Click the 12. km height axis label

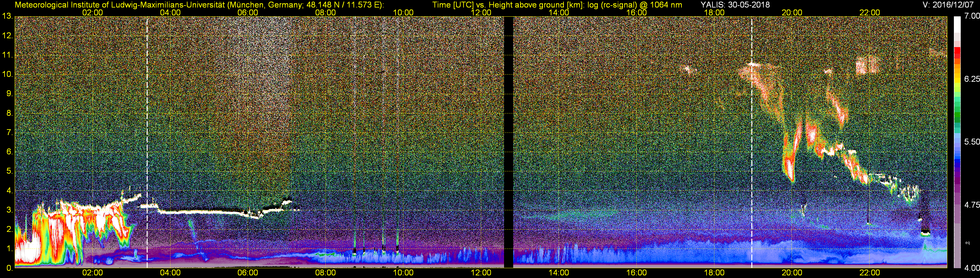[7, 35]
